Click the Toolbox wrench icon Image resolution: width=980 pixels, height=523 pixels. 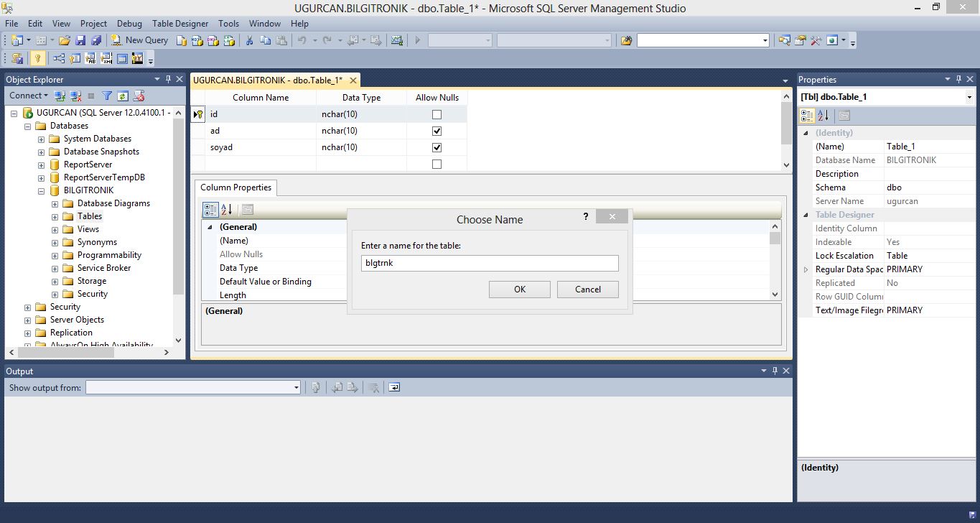tap(816, 40)
